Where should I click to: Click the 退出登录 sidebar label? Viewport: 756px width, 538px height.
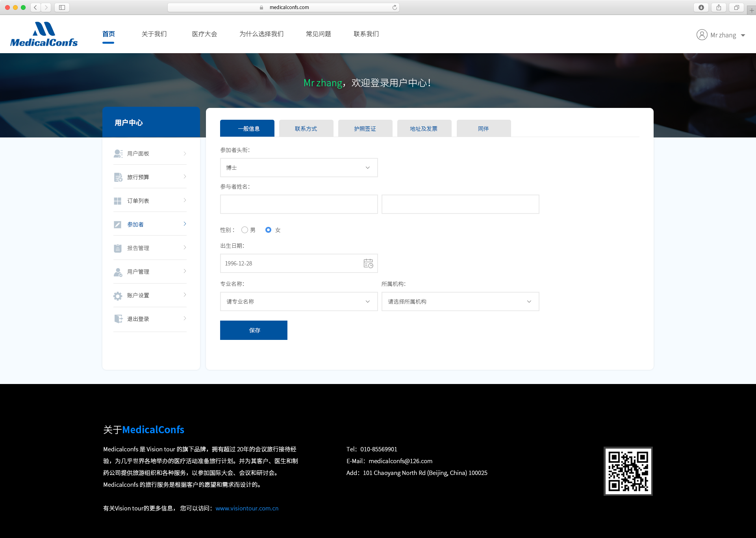click(138, 319)
